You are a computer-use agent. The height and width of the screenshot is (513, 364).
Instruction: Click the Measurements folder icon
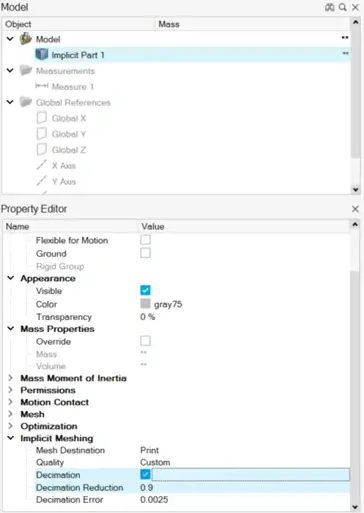(26, 70)
